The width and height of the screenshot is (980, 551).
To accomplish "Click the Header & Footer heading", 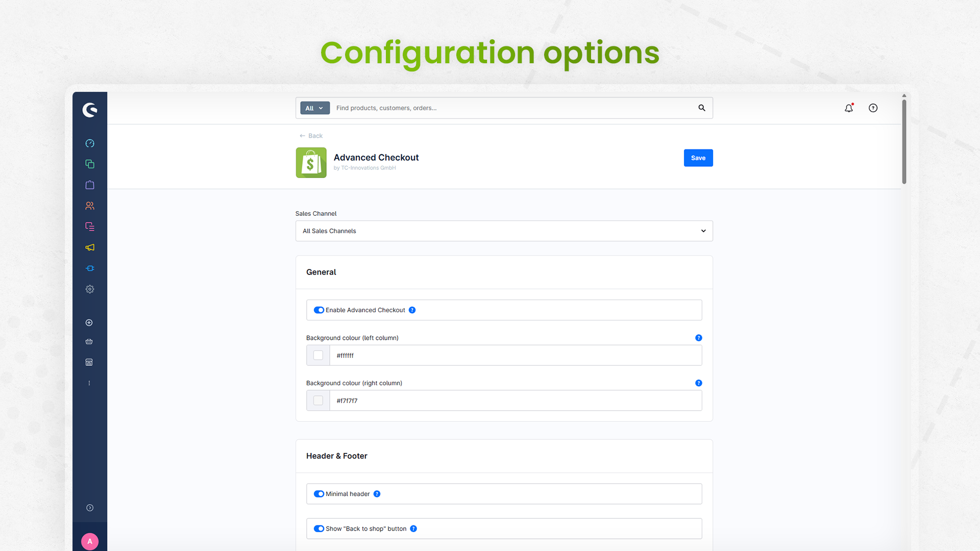I will [x=337, y=456].
